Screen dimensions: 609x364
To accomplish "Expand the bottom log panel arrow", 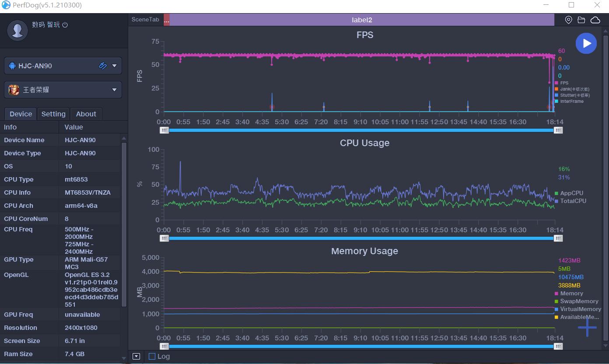I will [x=136, y=356].
